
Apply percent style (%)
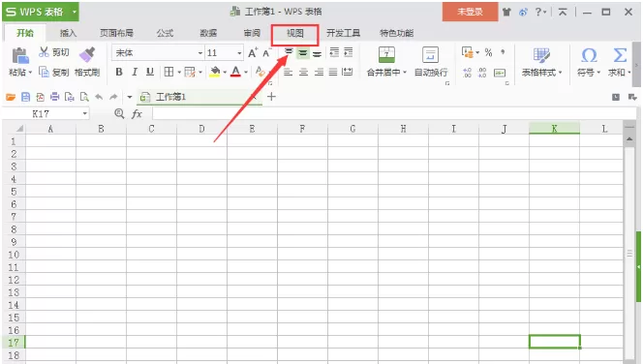488,52
